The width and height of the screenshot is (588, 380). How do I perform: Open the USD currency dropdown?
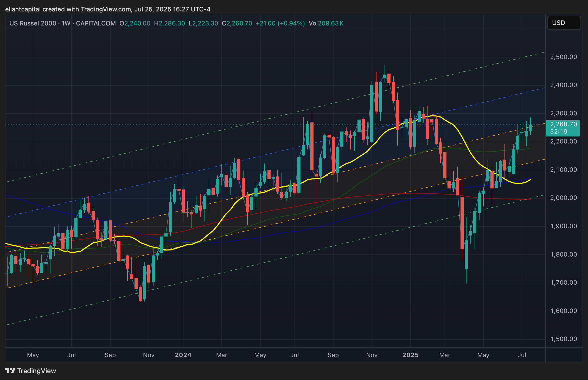(564, 23)
